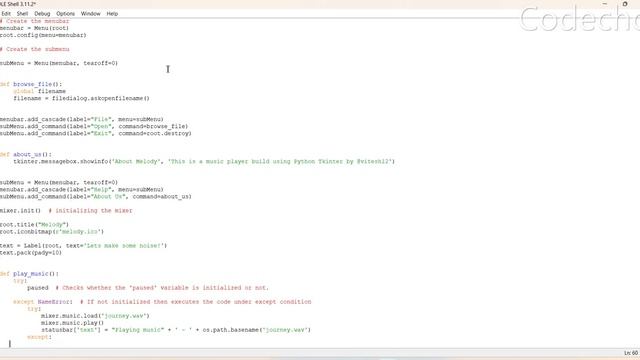Click the 'text = Label(root' line
The height and width of the screenshot is (360, 640).
83,246
